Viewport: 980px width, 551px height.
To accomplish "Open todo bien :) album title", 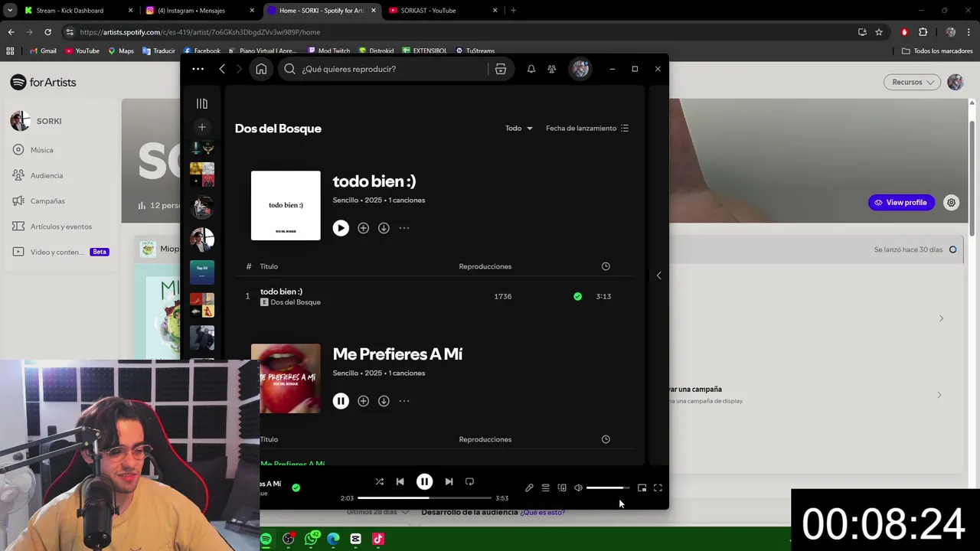I will 374,181.
